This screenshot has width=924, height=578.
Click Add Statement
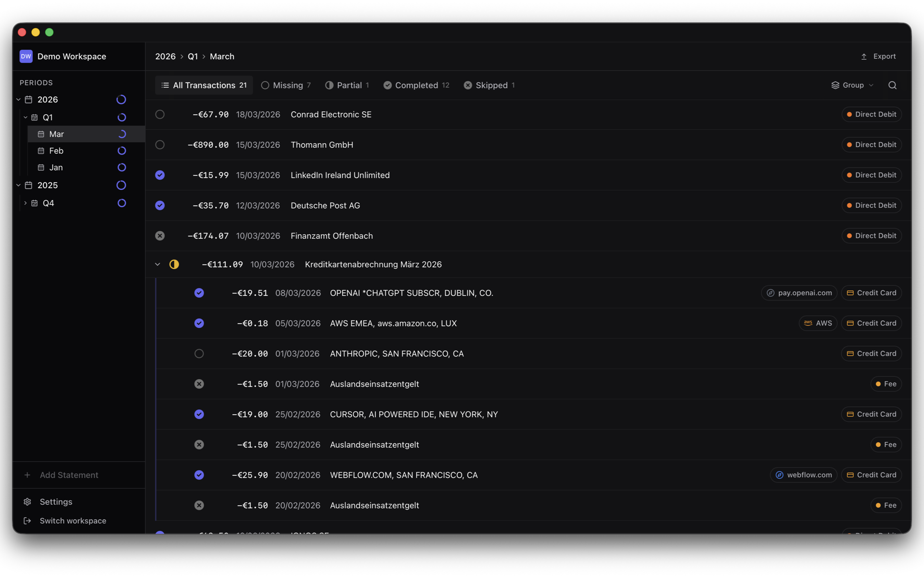coord(69,475)
